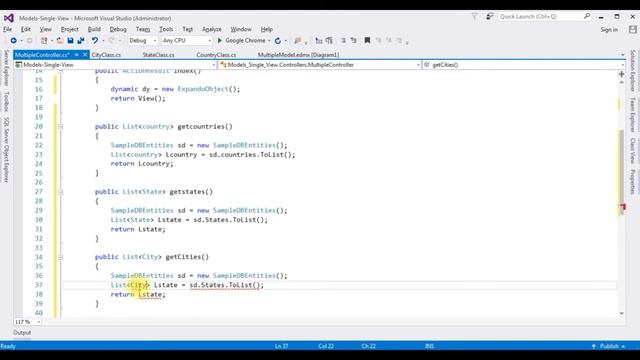
Task: Collapse the getCities() method outline
Action: click(60, 257)
